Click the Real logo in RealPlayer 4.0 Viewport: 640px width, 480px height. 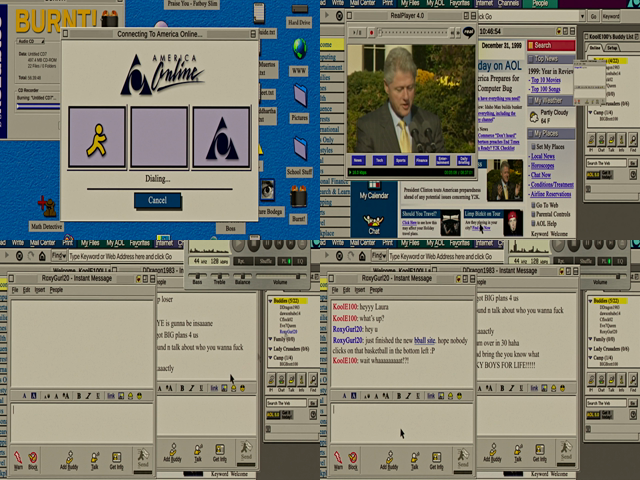(x=469, y=32)
